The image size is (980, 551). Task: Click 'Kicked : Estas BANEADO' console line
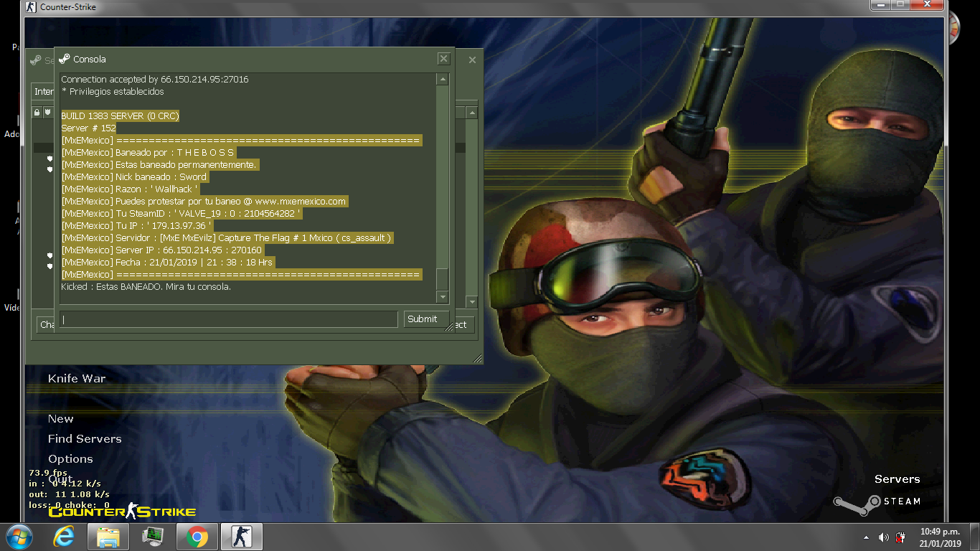(x=146, y=287)
